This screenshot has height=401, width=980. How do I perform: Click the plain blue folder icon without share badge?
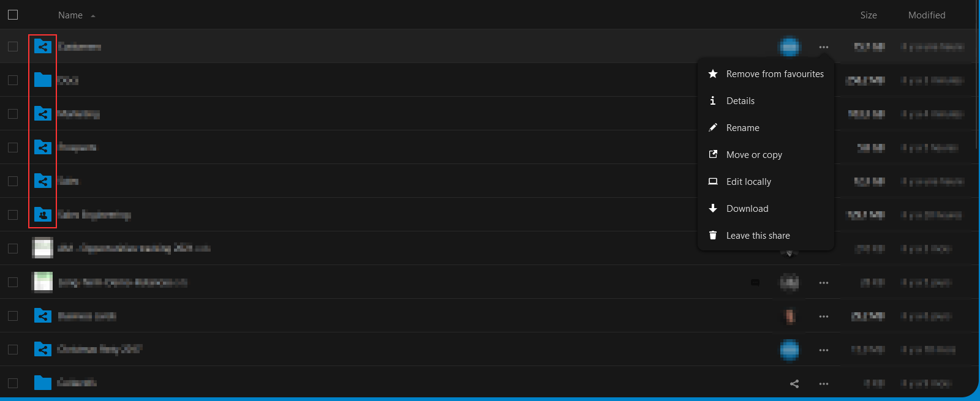[x=42, y=80]
